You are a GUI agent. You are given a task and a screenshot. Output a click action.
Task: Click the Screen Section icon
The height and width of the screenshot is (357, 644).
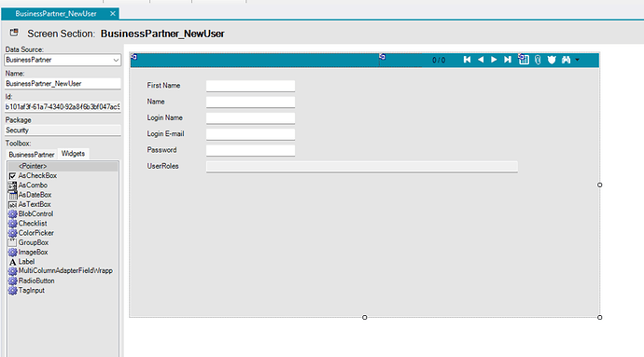point(14,33)
